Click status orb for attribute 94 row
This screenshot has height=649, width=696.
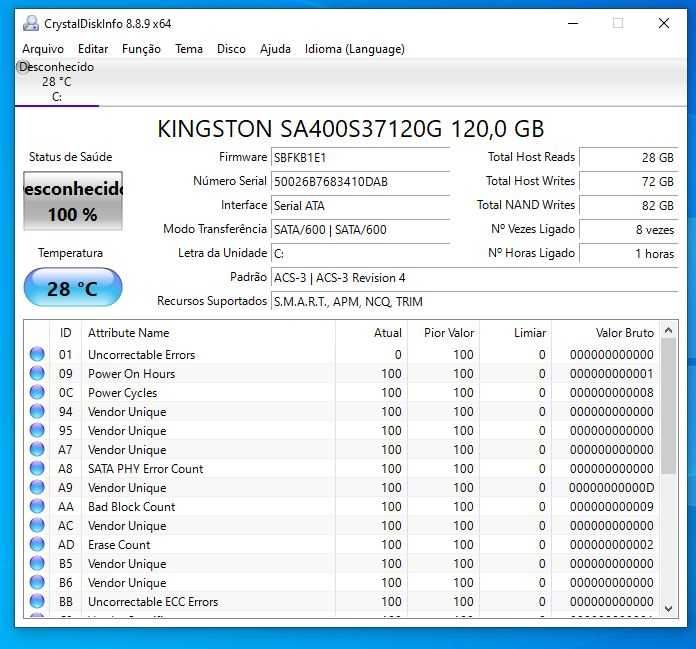click(37, 412)
